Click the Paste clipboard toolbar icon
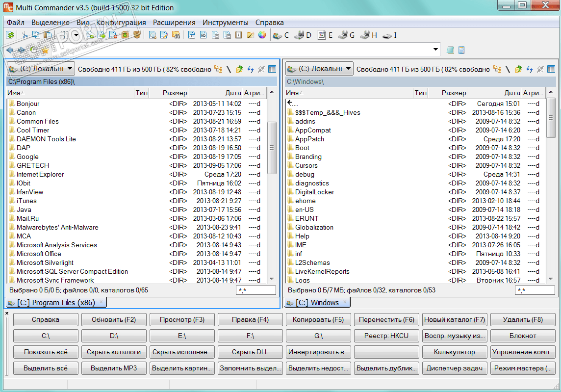This screenshot has width=561, height=392. point(48,35)
